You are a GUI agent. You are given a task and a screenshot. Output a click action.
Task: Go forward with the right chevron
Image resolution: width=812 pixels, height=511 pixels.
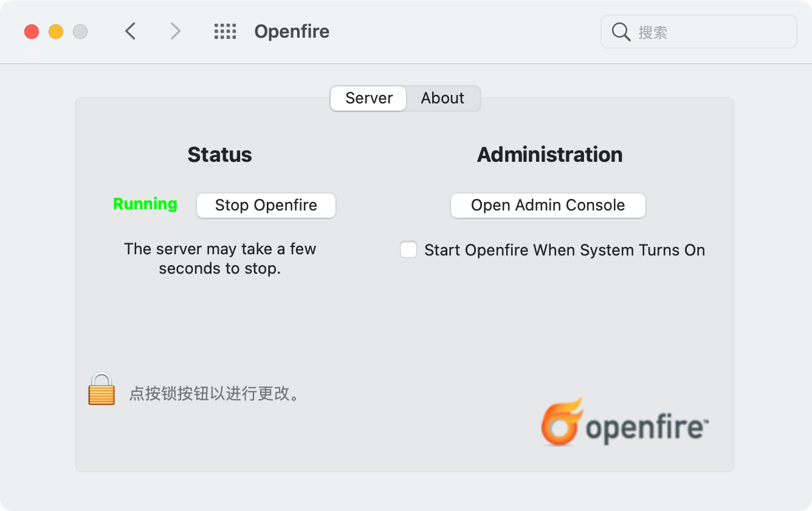[x=175, y=31]
